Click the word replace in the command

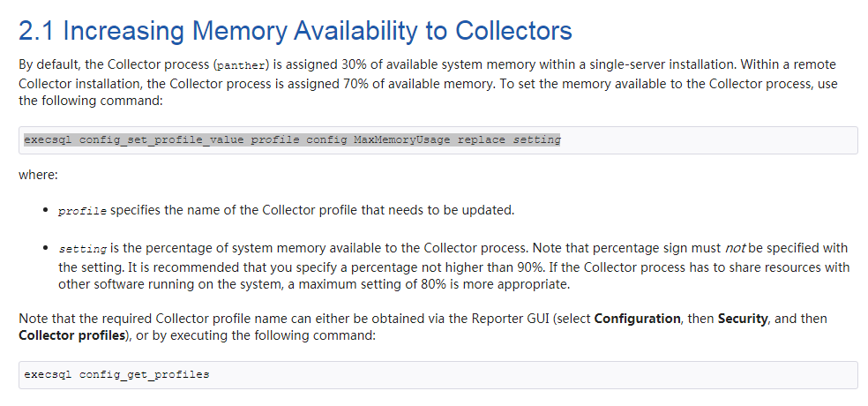click(x=482, y=139)
